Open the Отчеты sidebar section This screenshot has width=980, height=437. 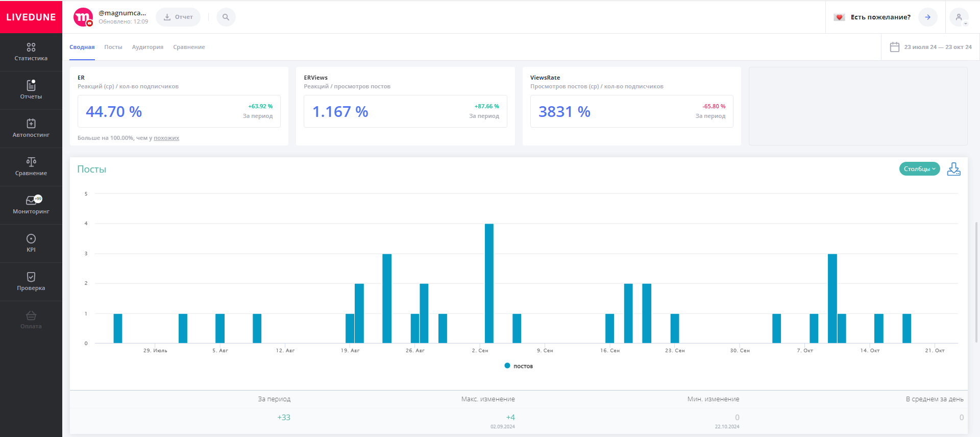click(x=31, y=90)
